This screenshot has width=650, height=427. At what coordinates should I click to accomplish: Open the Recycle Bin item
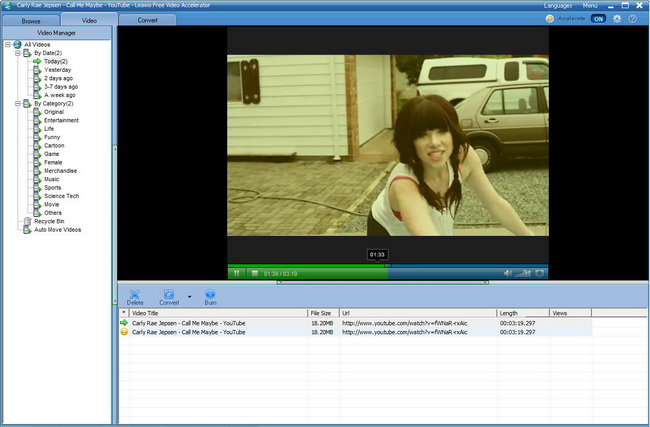49,221
